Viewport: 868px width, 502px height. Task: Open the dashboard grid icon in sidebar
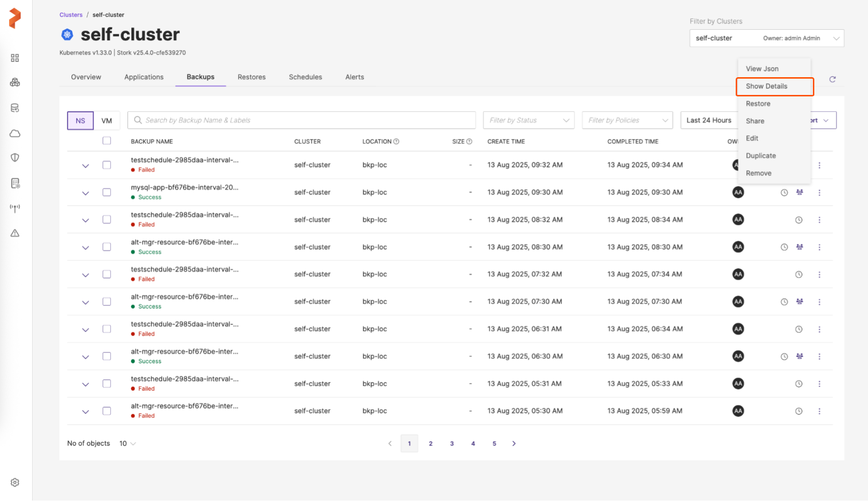[15, 58]
